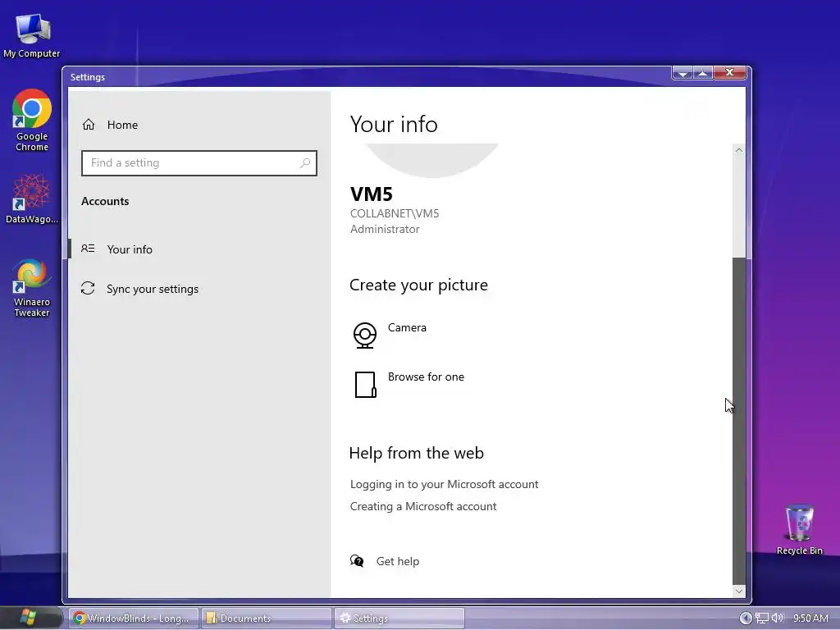
Task: Click the Your info person-list icon
Action: (88, 249)
